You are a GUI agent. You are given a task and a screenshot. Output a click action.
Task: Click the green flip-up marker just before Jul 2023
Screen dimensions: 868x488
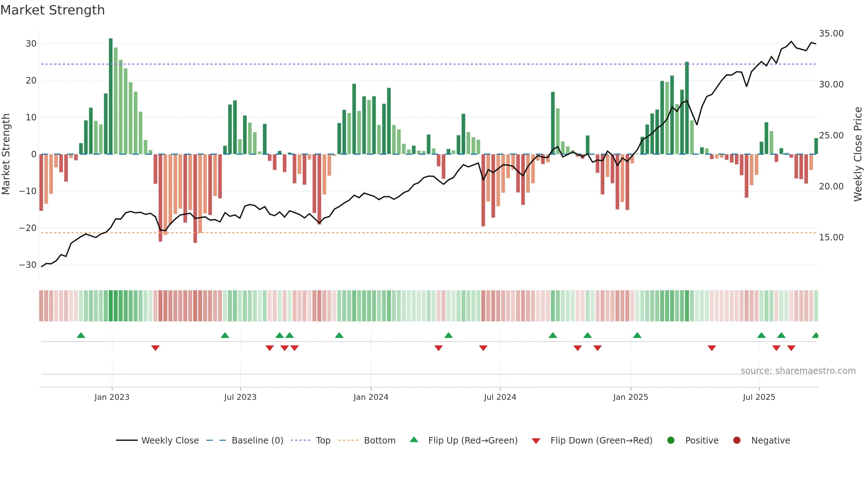[225, 335]
